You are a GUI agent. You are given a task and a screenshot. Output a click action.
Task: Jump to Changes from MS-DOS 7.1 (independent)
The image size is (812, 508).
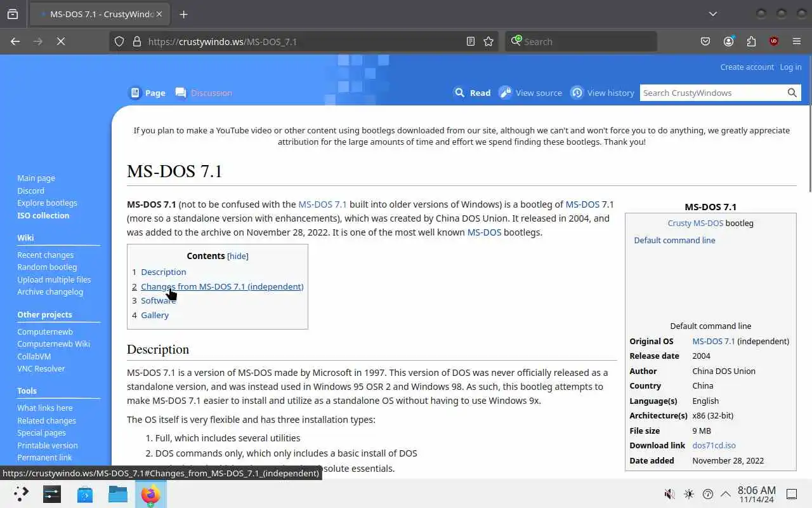[x=222, y=286]
